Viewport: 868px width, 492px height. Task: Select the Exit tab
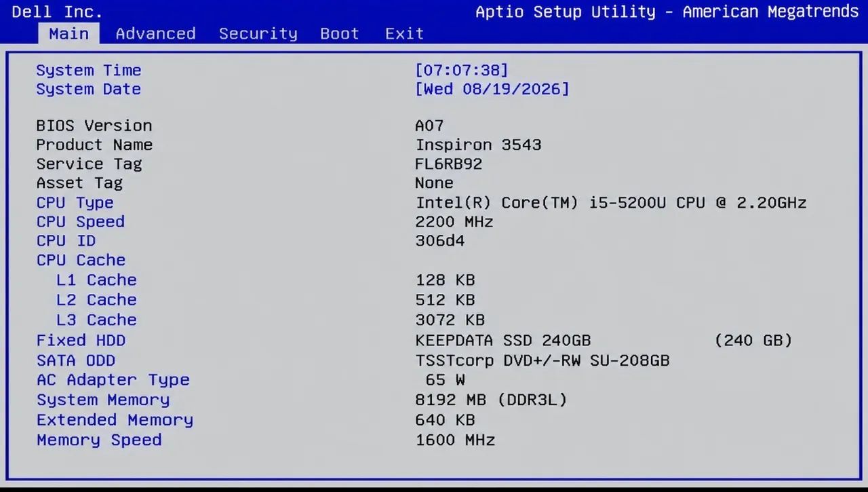point(404,33)
